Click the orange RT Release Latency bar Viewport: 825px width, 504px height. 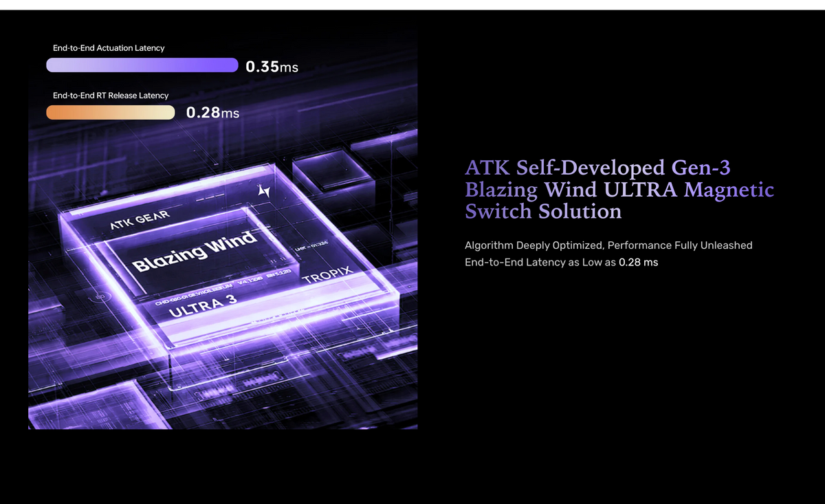[111, 112]
